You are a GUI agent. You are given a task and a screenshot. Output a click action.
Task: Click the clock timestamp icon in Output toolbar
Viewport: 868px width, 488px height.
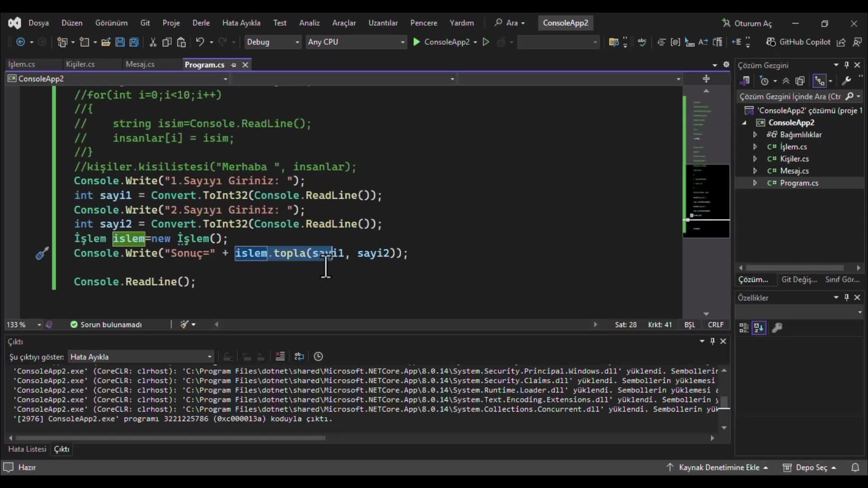pyautogui.click(x=318, y=357)
